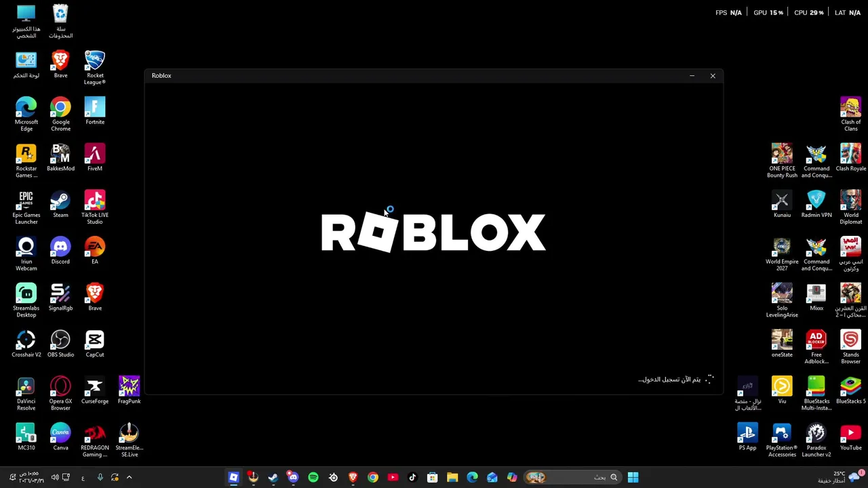Select the Discord desktop icon

60,250
